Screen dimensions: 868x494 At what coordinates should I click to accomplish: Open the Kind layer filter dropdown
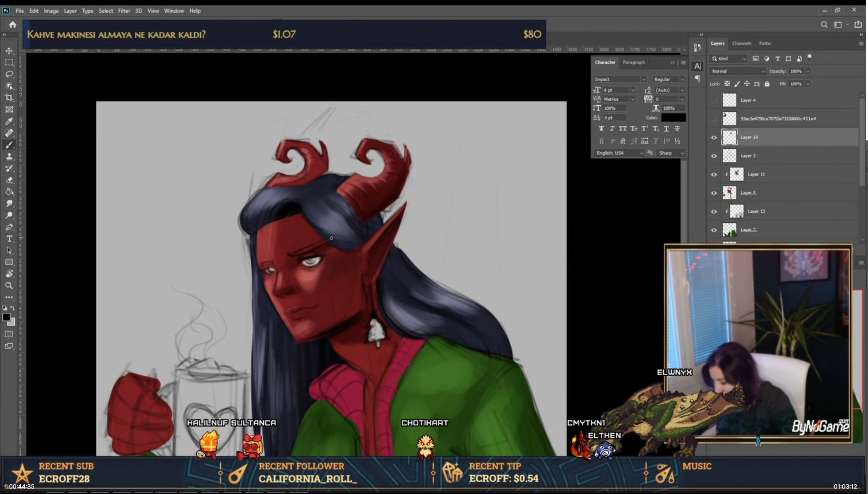[x=728, y=59]
